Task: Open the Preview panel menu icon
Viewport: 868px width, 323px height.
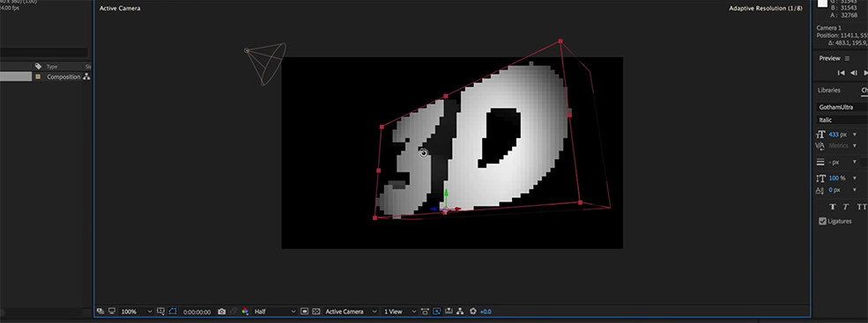Action: 847,59
